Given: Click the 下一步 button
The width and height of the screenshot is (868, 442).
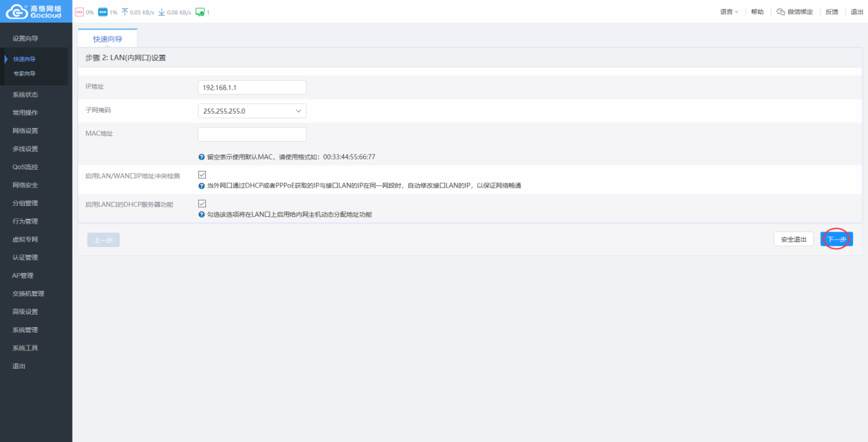Looking at the screenshot, I should point(837,239).
